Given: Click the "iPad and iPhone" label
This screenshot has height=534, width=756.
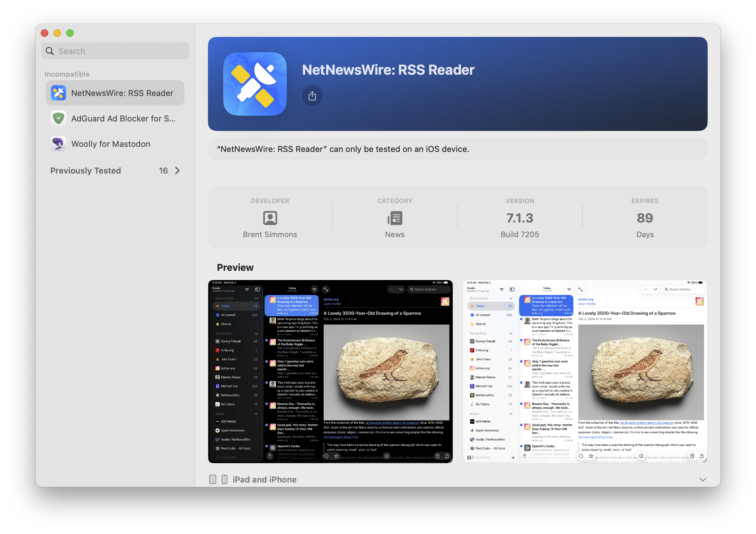Looking at the screenshot, I should point(265,479).
